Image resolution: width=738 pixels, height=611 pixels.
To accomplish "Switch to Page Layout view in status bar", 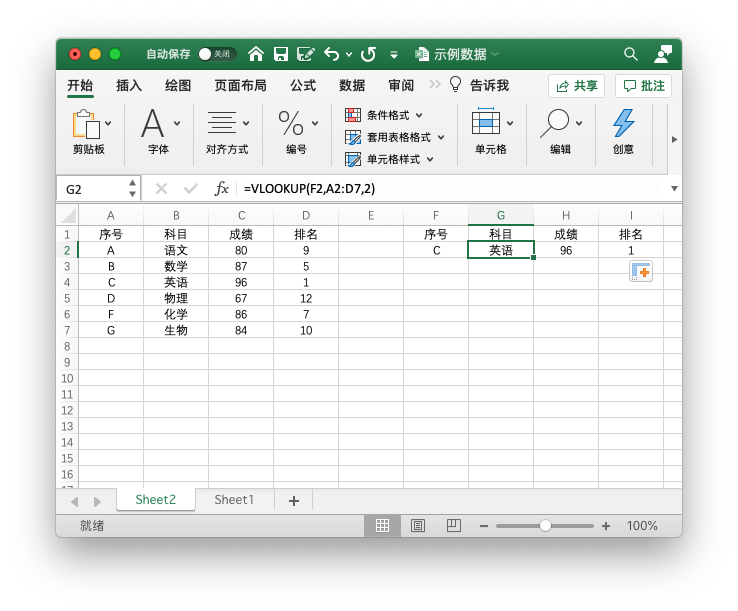I will pos(418,525).
